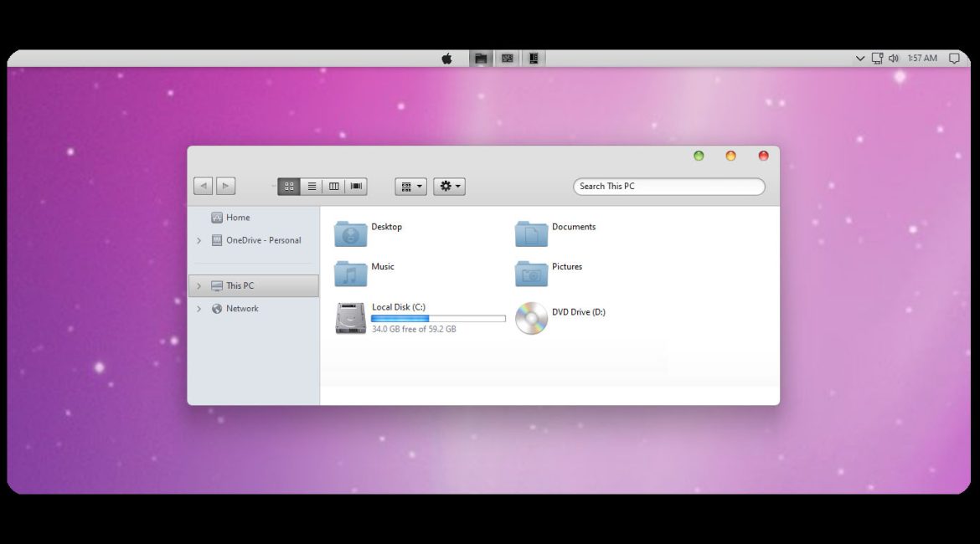Open the gear settings dropdown
980x544 pixels.
point(449,187)
